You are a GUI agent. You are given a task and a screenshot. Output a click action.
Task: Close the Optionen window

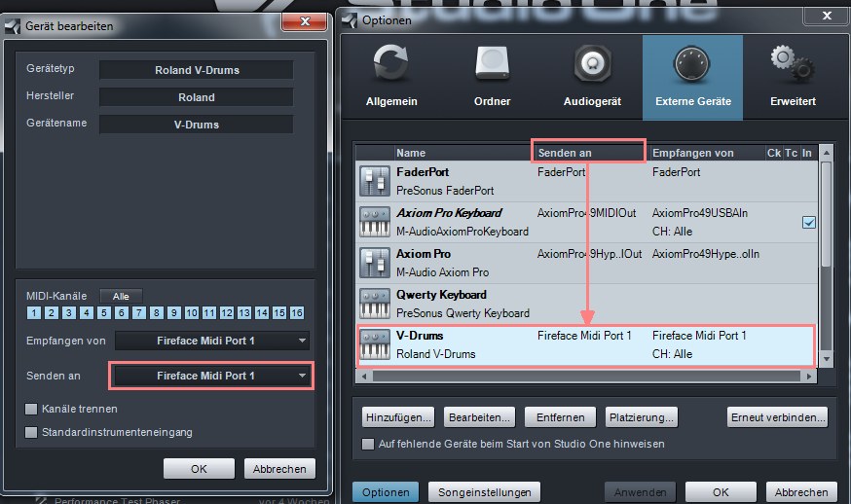(827, 16)
